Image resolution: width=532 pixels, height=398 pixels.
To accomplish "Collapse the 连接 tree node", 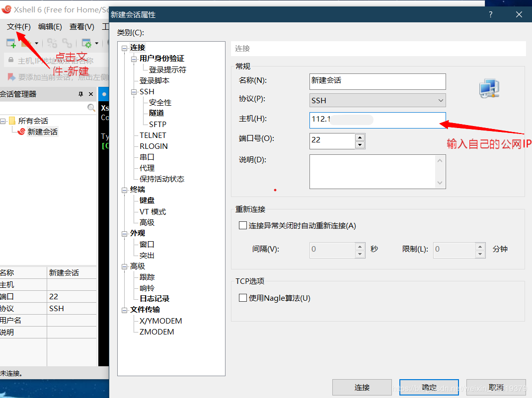I will 125,48.
